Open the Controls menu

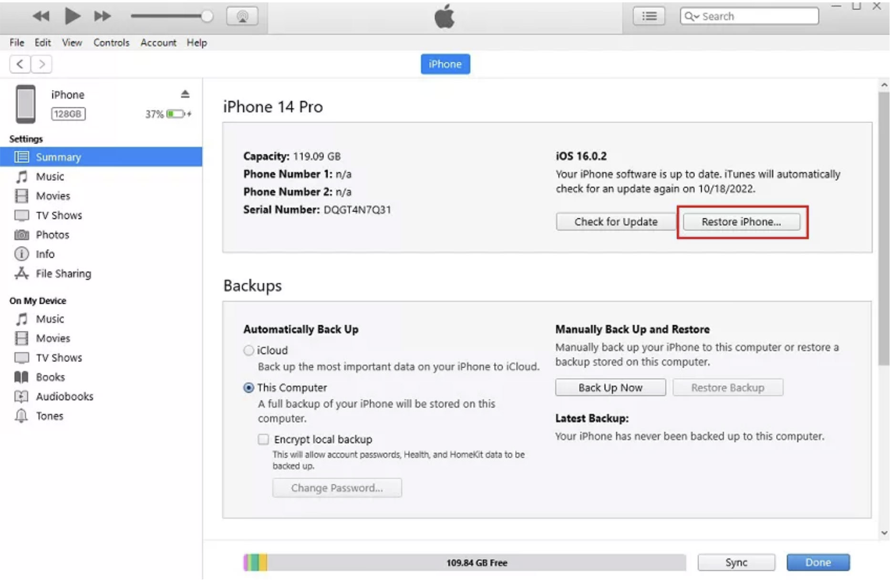pos(111,42)
